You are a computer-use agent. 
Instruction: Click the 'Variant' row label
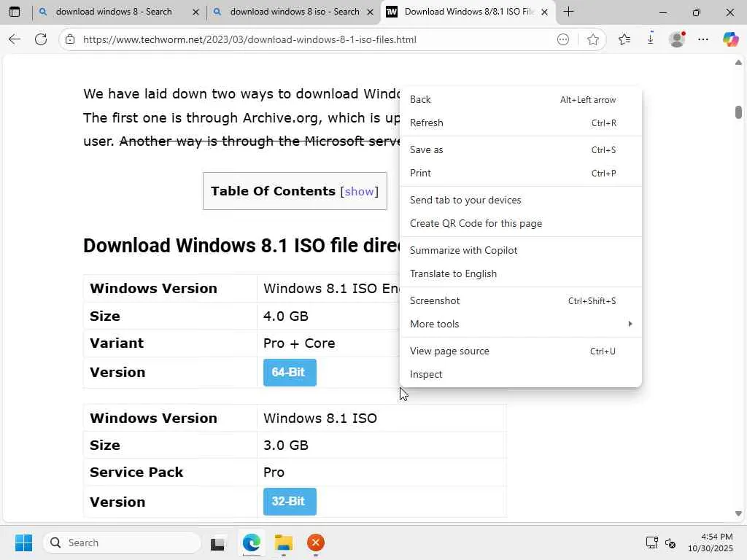point(117,343)
